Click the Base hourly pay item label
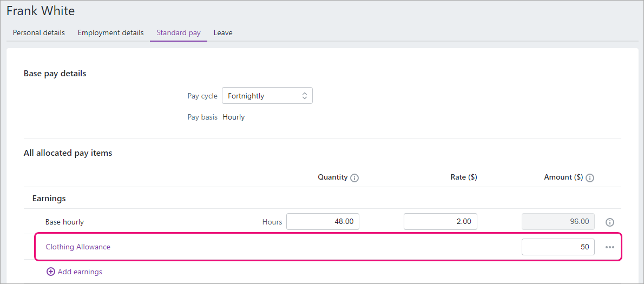 click(x=64, y=222)
